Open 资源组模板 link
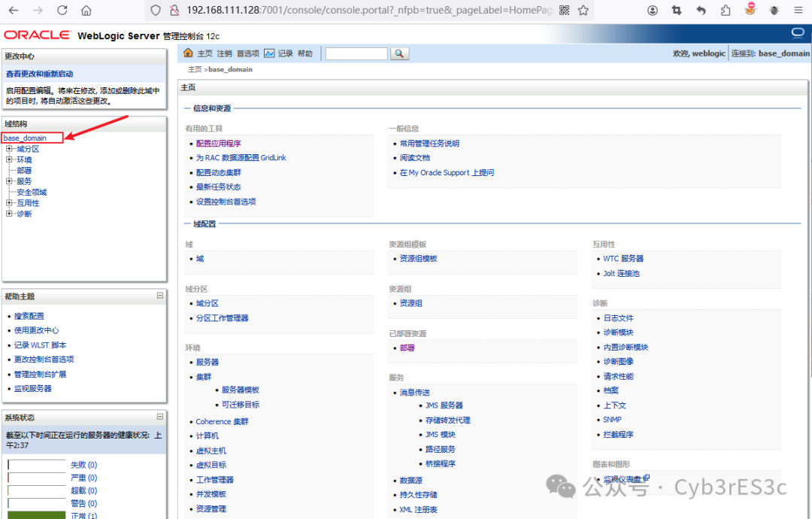 tap(419, 259)
